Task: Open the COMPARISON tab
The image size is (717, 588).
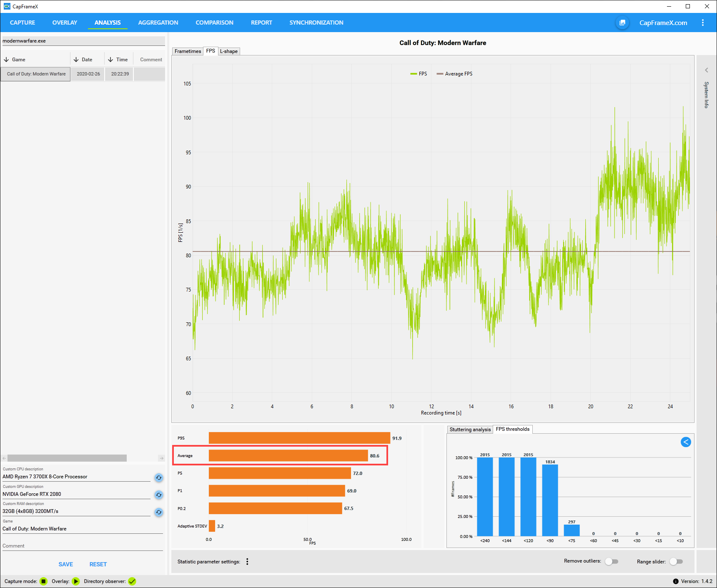Action: click(x=214, y=23)
